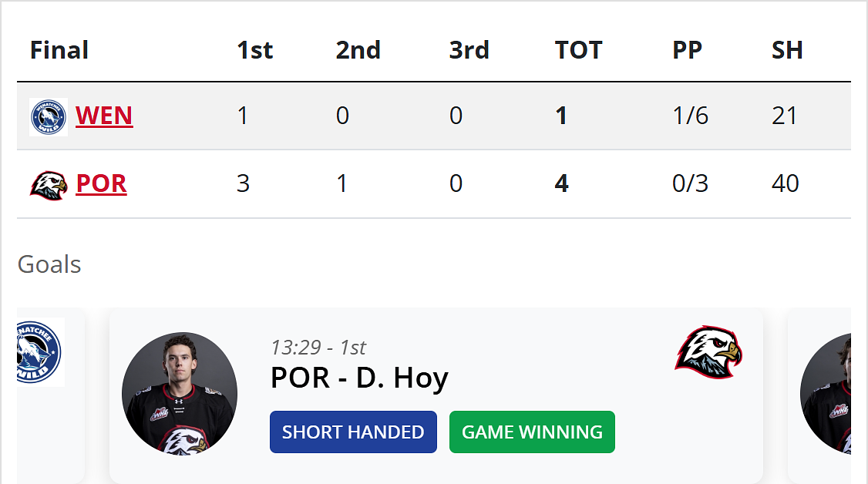Click the Final label in the header
868x484 pixels.
(x=59, y=50)
